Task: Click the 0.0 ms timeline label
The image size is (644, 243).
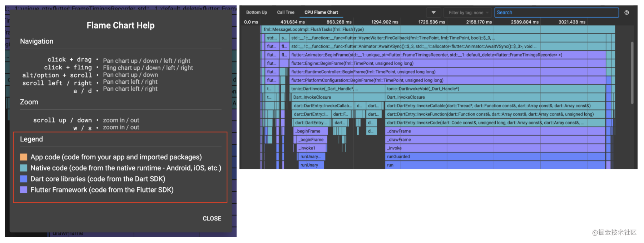Action: click(x=251, y=22)
